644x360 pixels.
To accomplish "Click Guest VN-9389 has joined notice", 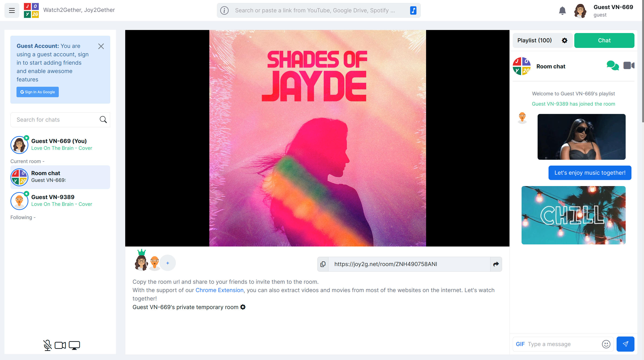I will [x=573, y=104].
